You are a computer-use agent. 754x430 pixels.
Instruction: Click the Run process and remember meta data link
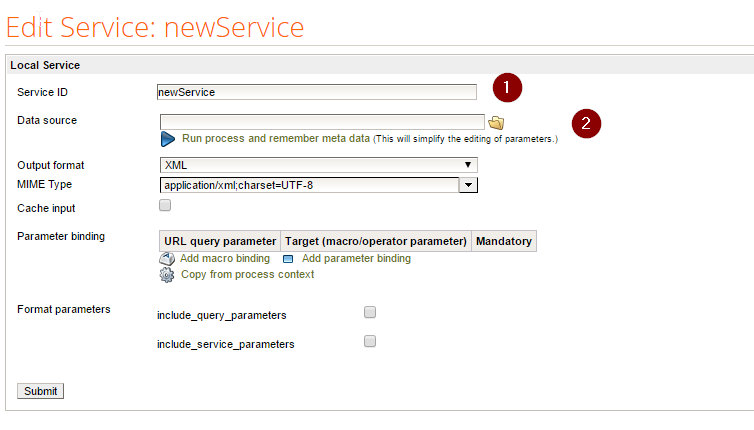coord(276,139)
